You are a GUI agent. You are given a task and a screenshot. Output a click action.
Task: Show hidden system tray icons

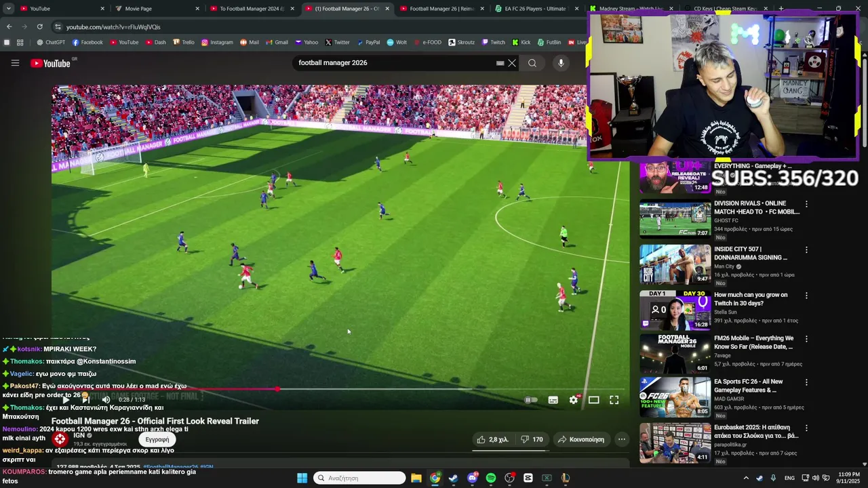[x=746, y=478]
